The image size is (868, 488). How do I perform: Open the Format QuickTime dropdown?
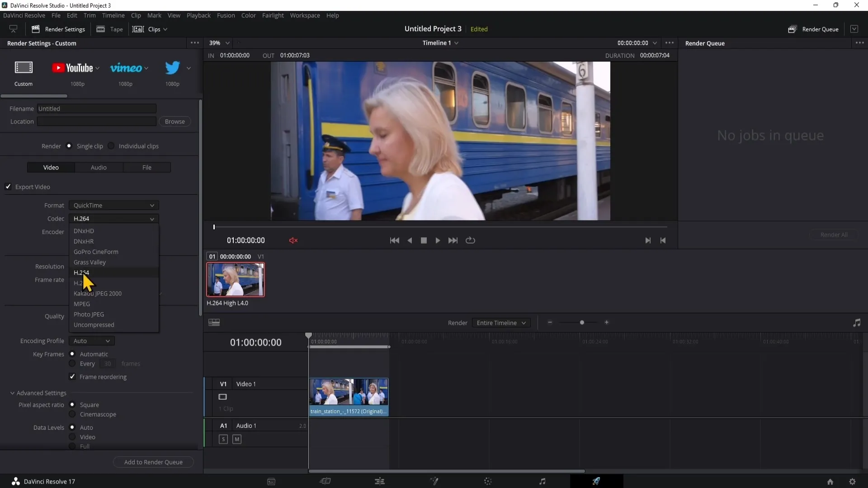pos(113,205)
